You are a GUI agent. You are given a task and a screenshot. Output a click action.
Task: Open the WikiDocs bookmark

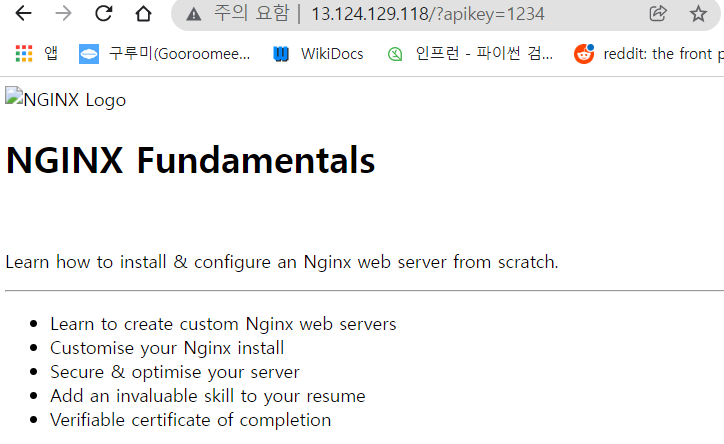click(x=318, y=54)
